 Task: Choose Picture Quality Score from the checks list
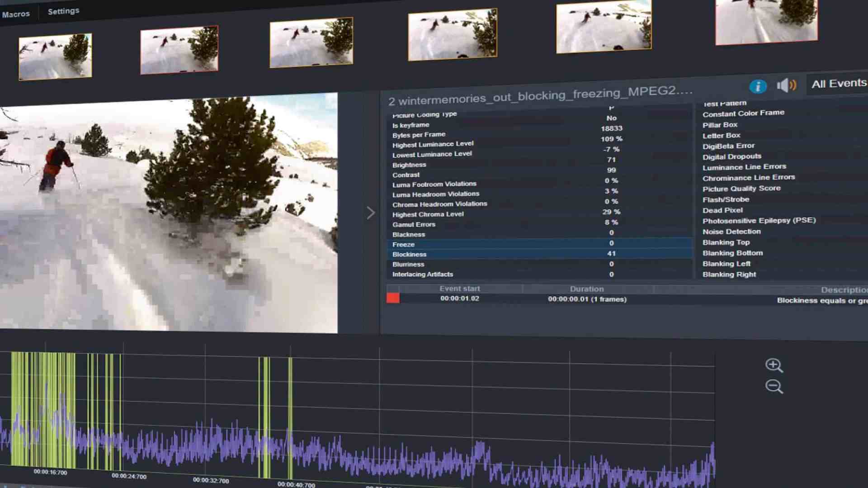(x=741, y=189)
